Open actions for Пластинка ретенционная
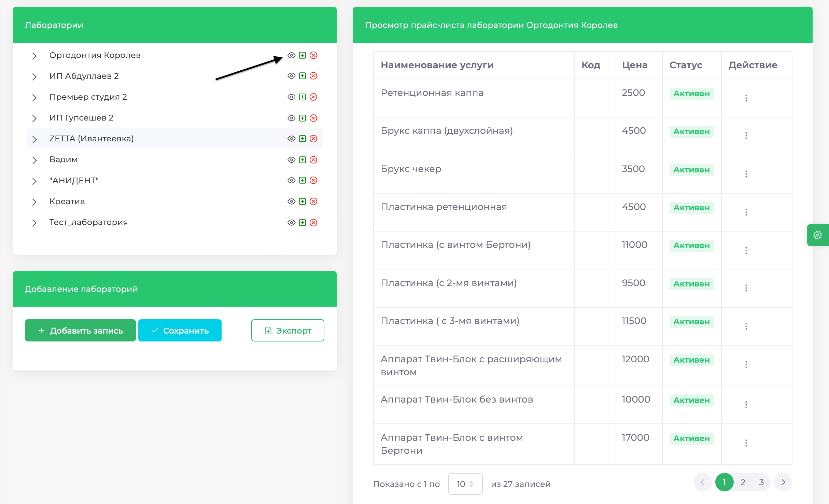The height and width of the screenshot is (504, 829). pos(746,212)
